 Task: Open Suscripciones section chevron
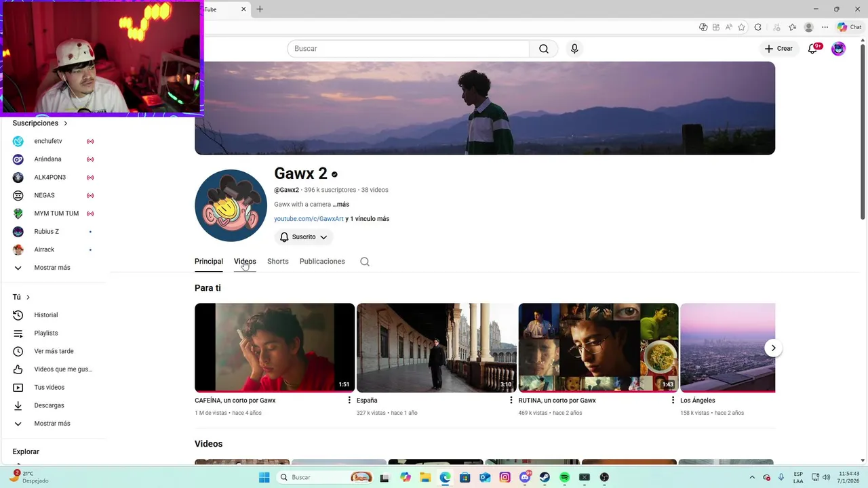(66, 123)
